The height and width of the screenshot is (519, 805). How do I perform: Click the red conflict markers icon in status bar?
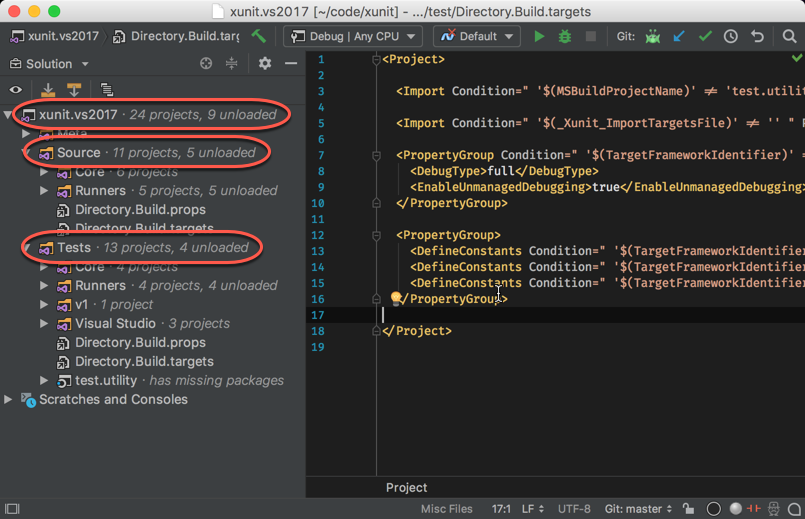pos(754,508)
